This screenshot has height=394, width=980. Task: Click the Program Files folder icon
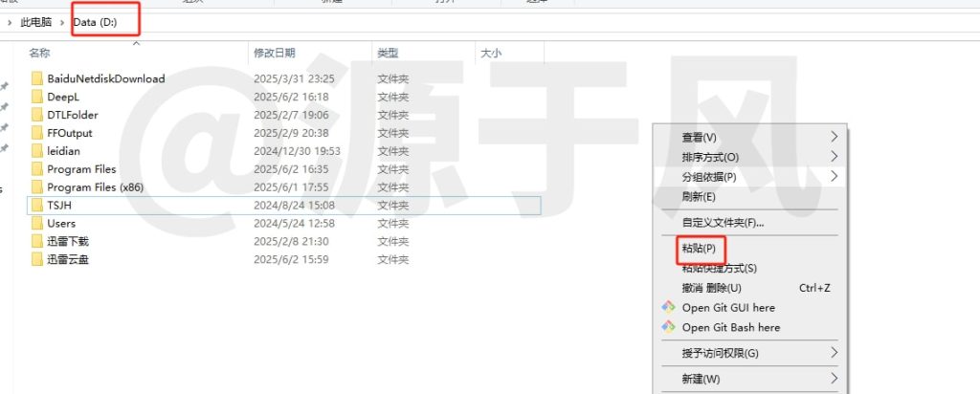[37, 169]
